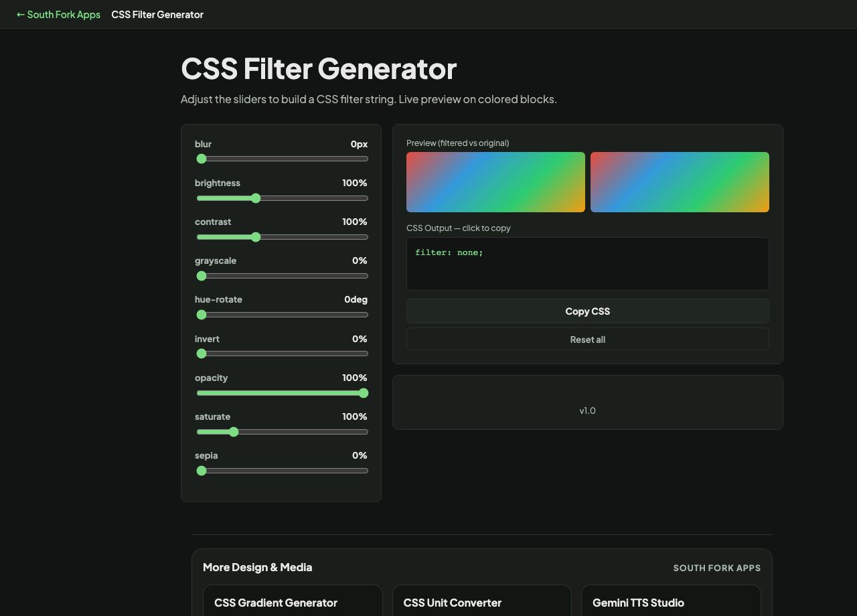Click the Copy CSS button
Viewport: 857px width, 616px height.
click(588, 311)
